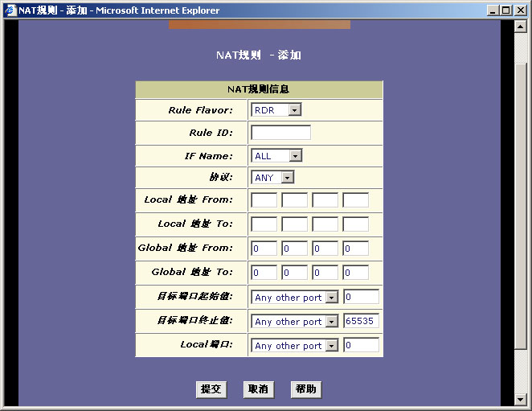Open the 协议 ANY protocol dropdown
The height and width of the screenshot is (411, 532).
(x=272, y=177)
